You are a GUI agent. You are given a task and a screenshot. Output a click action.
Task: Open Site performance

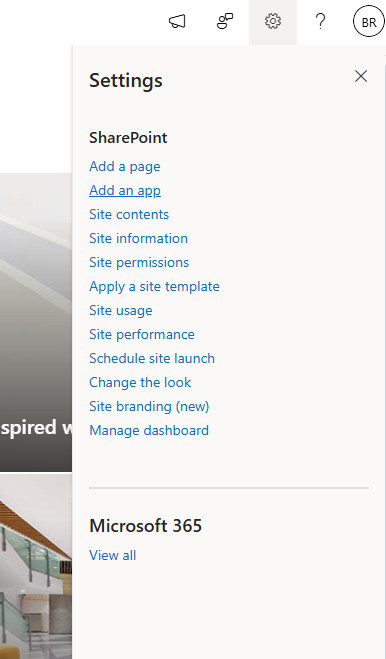pos(142,334)
